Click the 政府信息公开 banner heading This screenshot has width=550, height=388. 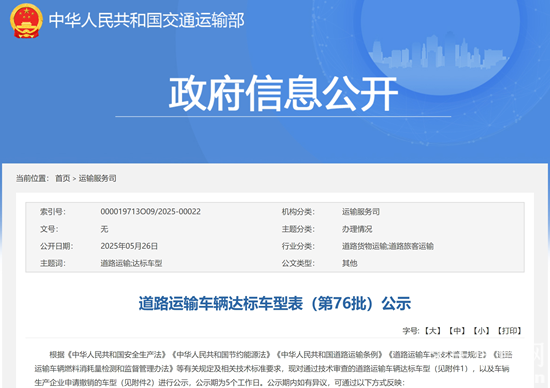(x=283, y=93)
